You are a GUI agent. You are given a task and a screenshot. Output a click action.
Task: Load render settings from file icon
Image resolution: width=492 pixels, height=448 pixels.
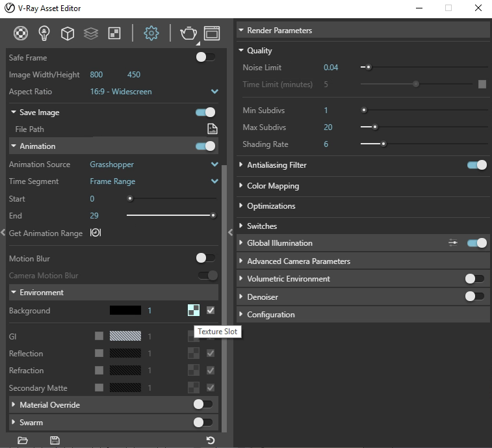pyautogui.click(x=23, y=440)
